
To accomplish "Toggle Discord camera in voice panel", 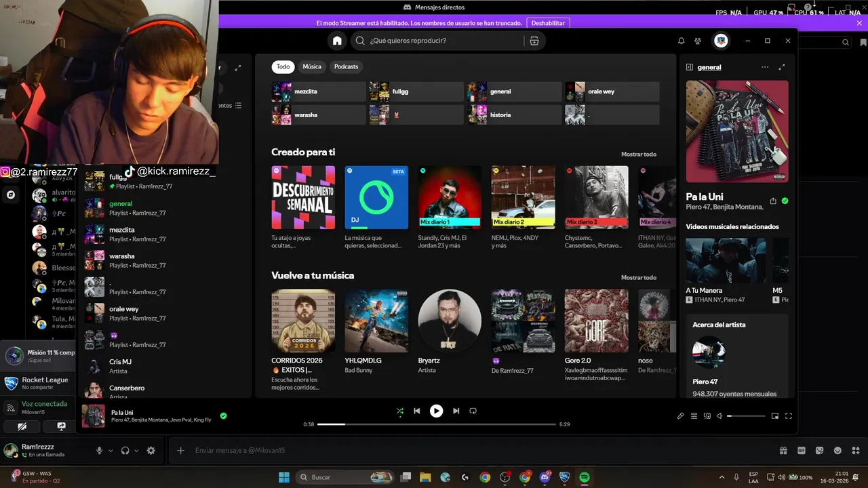I will 22,426.
